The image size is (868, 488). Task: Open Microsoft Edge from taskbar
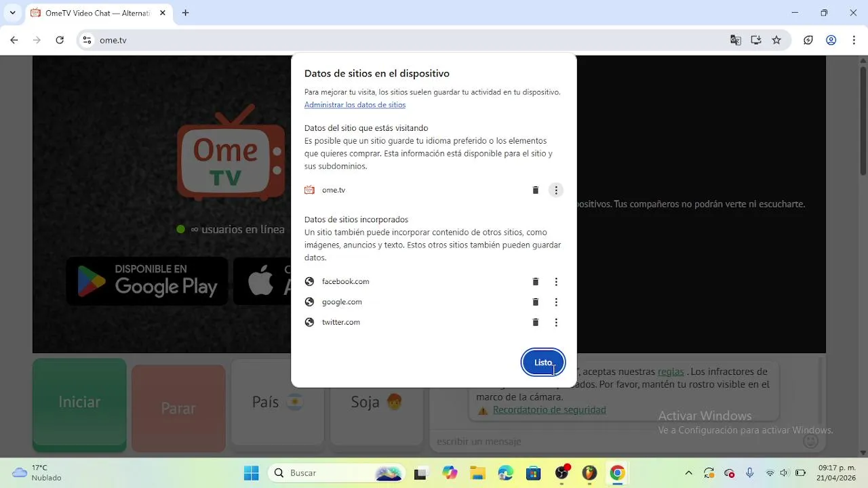click(x=506, y=473)
